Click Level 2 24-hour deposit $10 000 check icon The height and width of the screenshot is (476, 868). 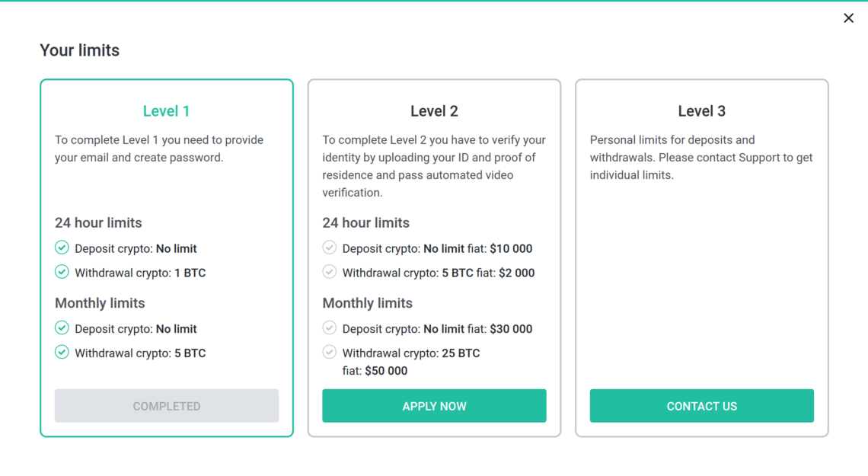(x=330, y=248)
